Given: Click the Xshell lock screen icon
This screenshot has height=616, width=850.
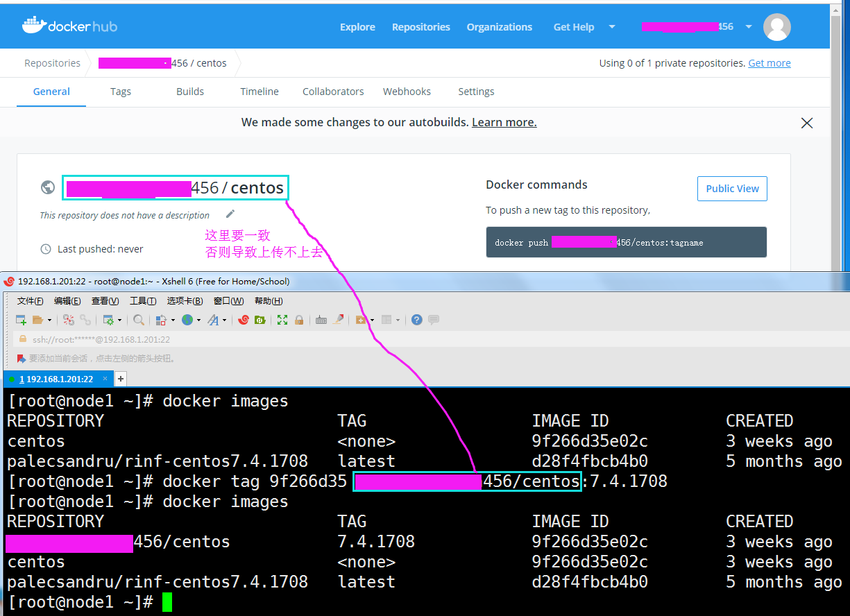Looking at the screenshot, I should point(299,320).
